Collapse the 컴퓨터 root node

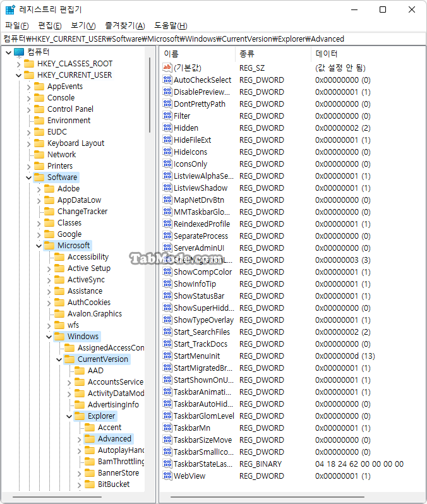[9, 52]
